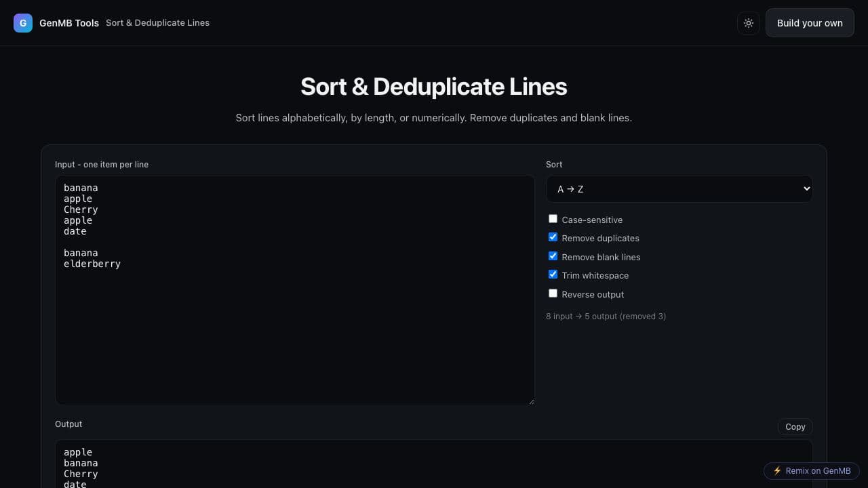The image size is (868, 488).
Task: Disable the Trim whitespace checkbox
Action: point(553,274)
